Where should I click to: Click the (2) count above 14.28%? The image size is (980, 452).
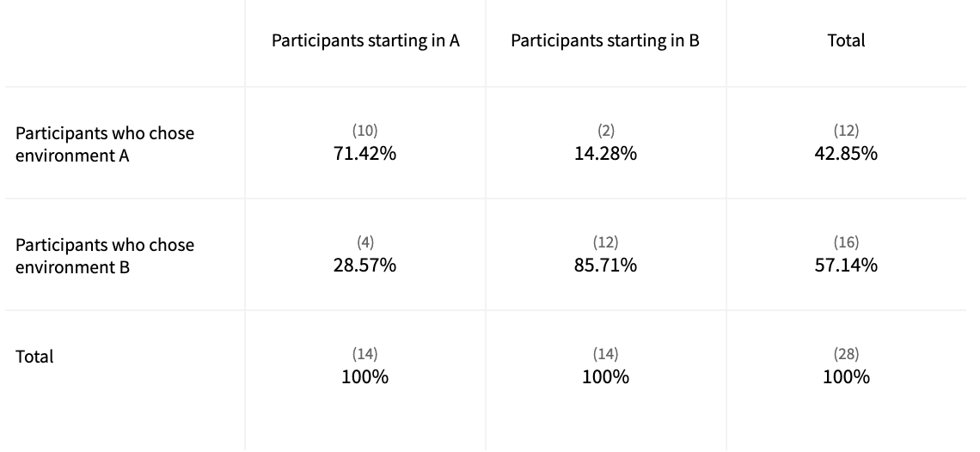click(605, 131)
